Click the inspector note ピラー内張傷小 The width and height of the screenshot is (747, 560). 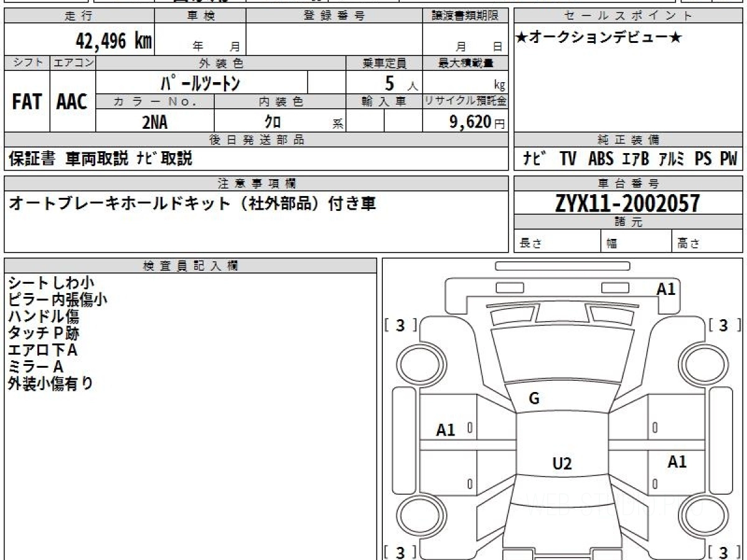[58, 300]
